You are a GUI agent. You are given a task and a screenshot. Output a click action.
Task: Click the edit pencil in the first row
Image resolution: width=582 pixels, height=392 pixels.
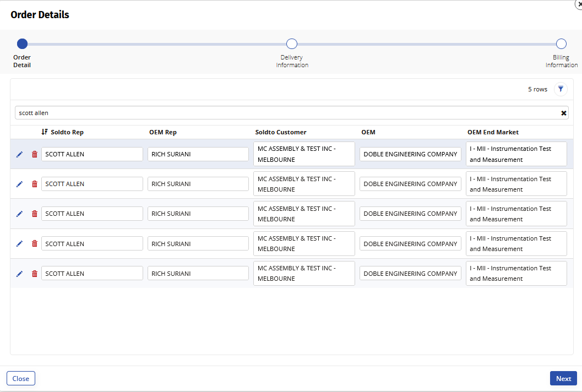click(19, 155)
